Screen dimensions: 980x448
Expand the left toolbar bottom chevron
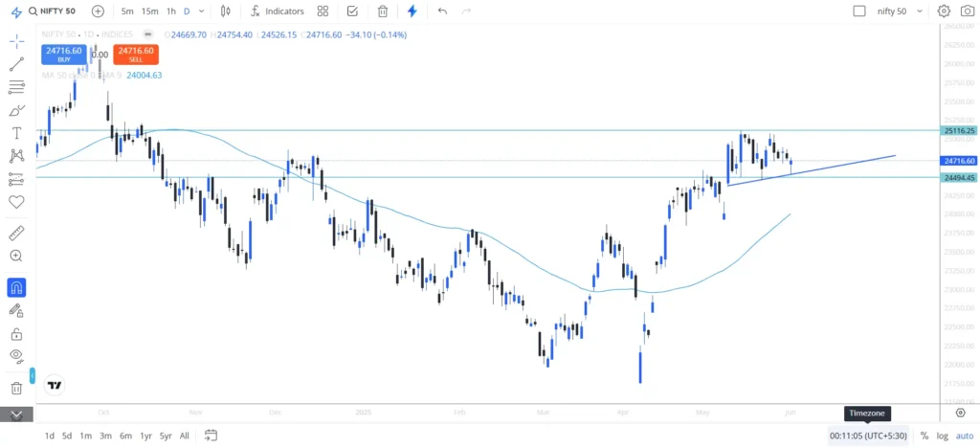pyautogui.click(x=17, y=414)
